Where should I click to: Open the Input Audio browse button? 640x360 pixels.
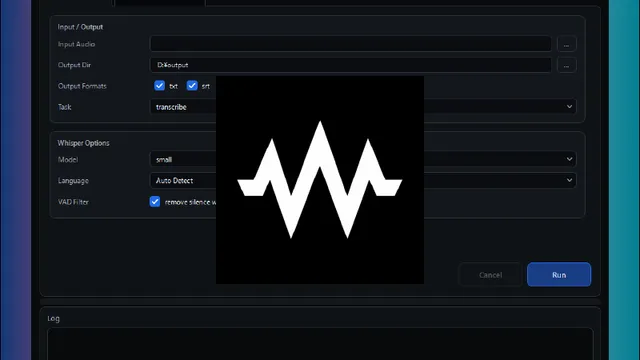tap(566, 44)
